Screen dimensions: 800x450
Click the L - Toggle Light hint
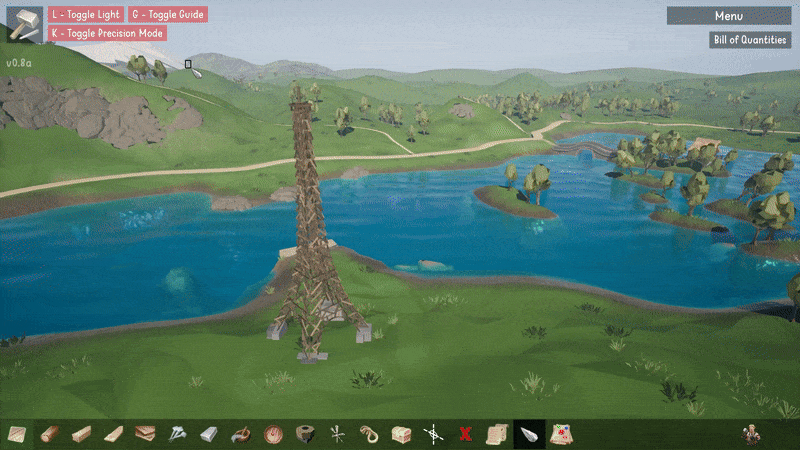coord(86,14)
